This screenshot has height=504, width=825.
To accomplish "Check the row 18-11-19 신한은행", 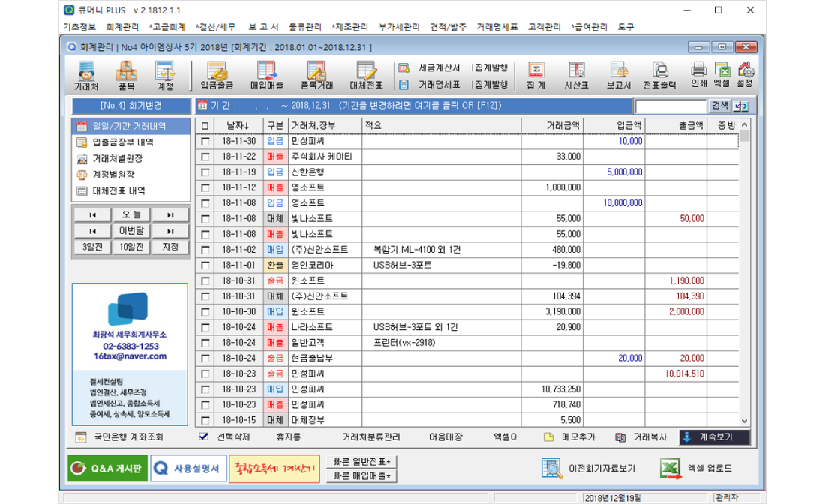I will coord(205,172).
